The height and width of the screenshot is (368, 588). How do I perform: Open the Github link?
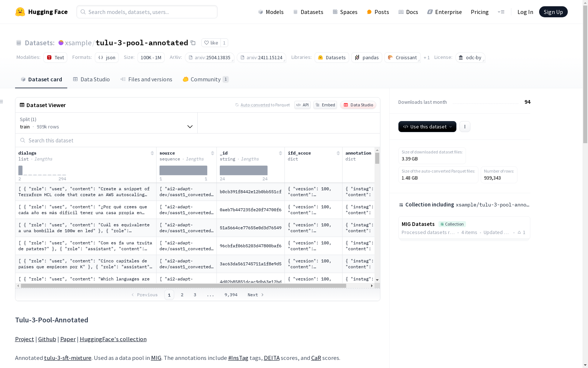coord(47,339)
